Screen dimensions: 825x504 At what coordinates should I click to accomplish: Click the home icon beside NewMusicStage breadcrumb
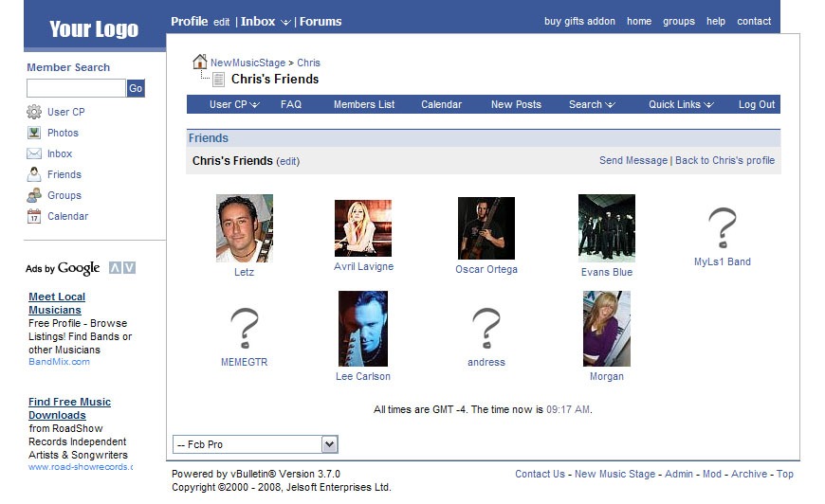pos(199,62)
